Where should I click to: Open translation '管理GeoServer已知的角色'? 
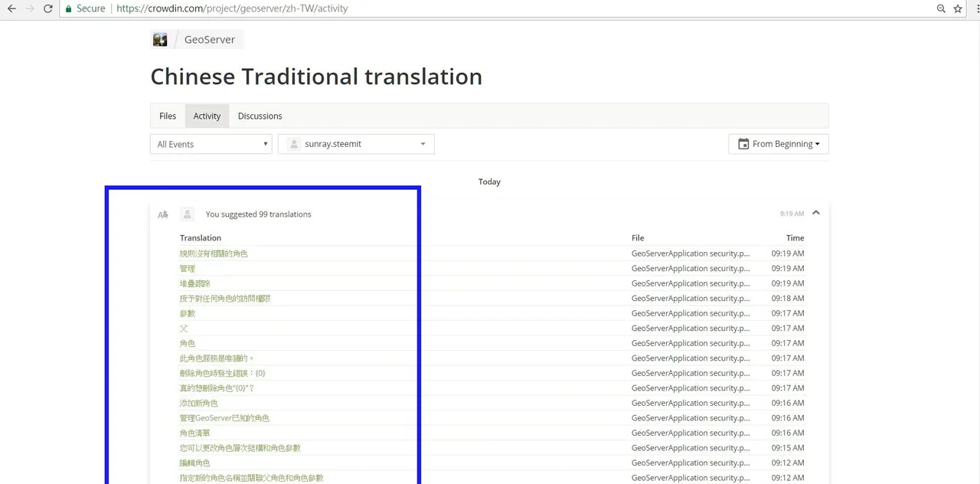click(224, 418)
